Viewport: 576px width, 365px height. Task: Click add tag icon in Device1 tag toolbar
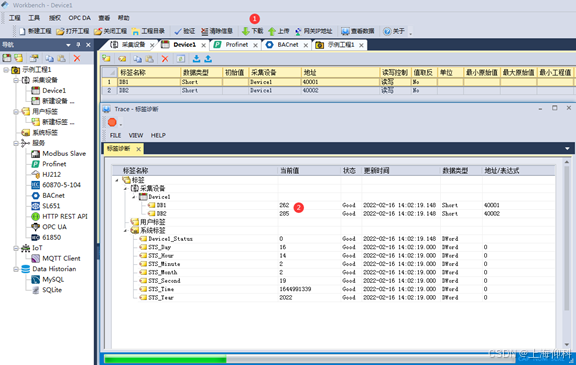point(107,58)
